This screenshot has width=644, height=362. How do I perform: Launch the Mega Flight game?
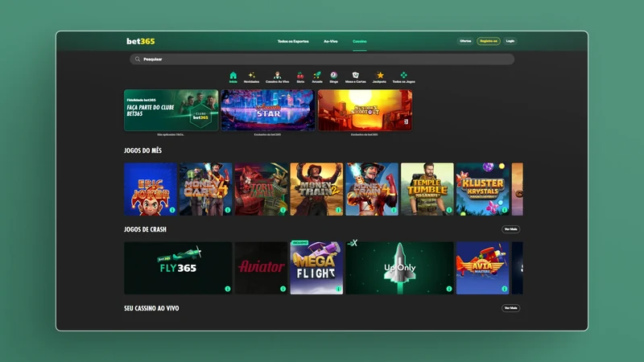point(316,268)
